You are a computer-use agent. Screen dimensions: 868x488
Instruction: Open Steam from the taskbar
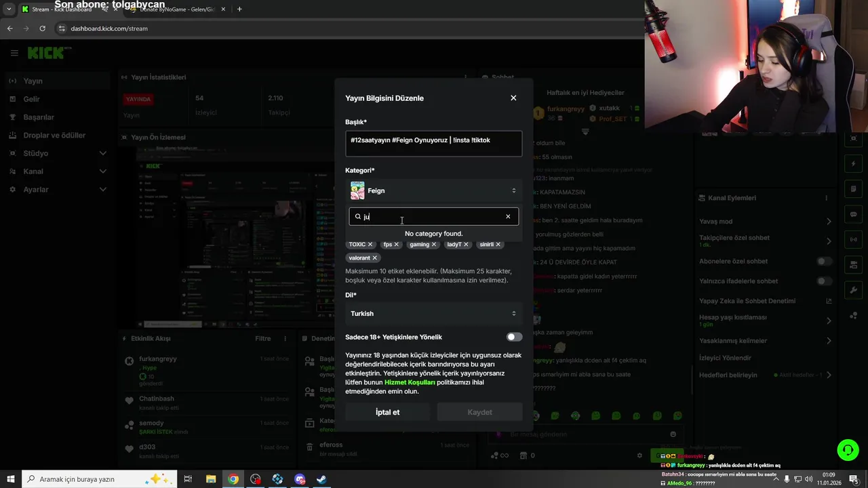tap(322, 479)
